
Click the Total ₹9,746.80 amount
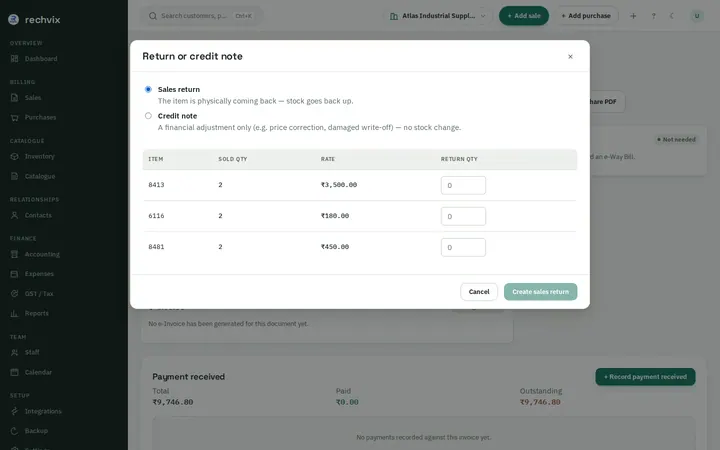[x=173, y=402]
